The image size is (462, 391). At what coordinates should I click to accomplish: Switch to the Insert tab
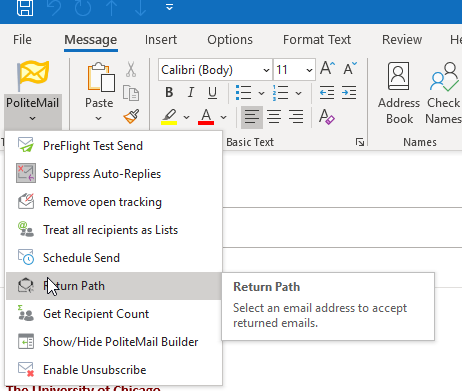[x=161, y=40]
